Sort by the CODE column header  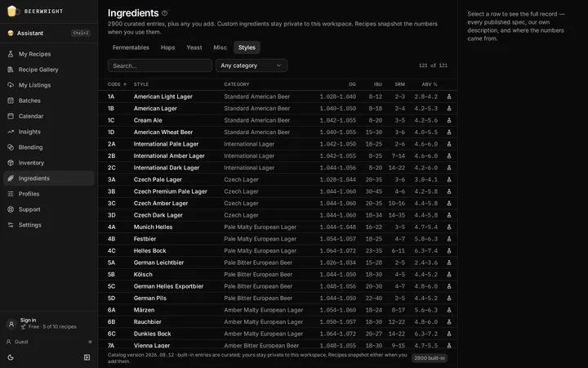[x=117, y=84]
